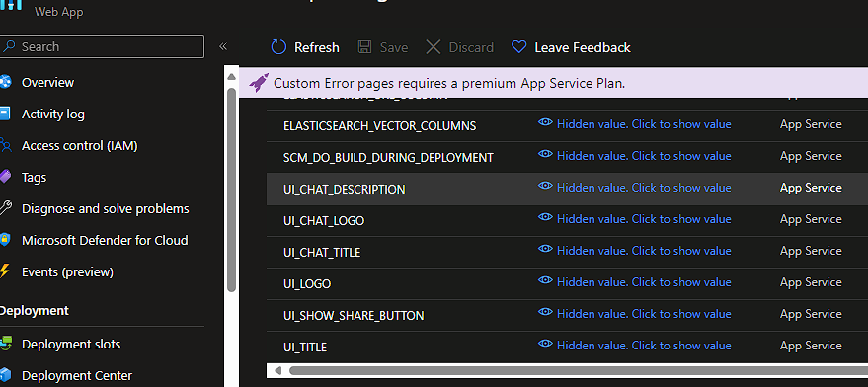This screenshot has width=868, height=387.
Task: Click the Custom Error pages premium banner text
Action: [449, 84]
